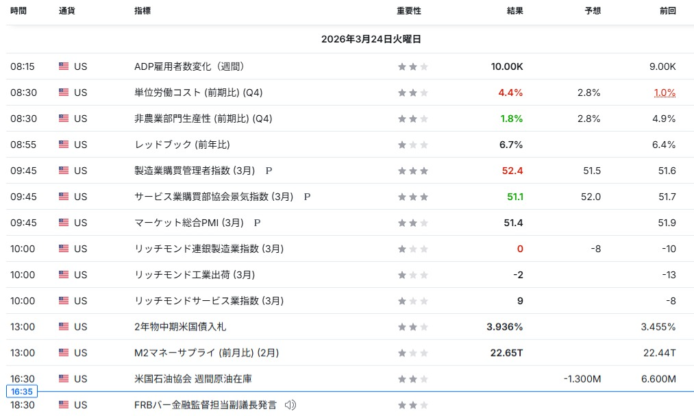This screenshot has width=694, height=416.
Task: Click the importance stars for M2マネーサプライ
Action: pyautogui.click(x=412, y=353)
